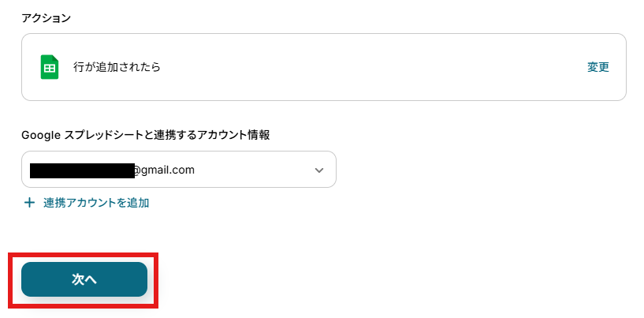Click the 連携アカウントを追加 link text

tap(96, 203)
